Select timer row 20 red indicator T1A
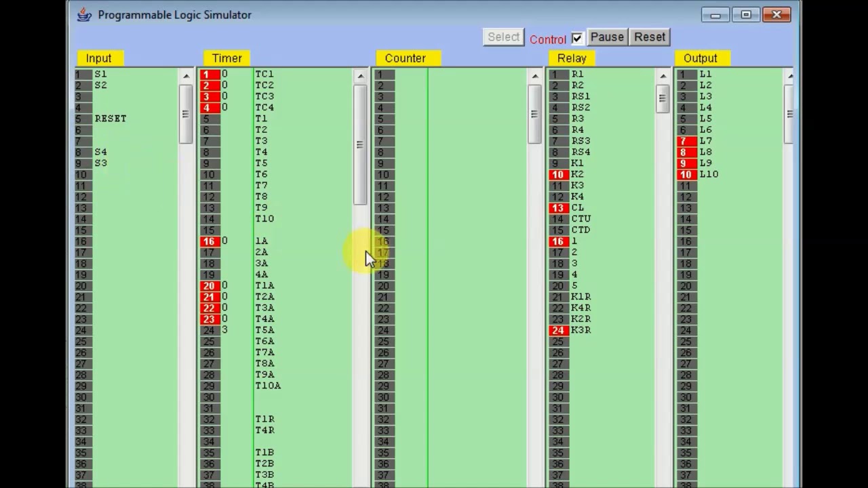This screenshot has height=488, width=868. coord(209,286)
